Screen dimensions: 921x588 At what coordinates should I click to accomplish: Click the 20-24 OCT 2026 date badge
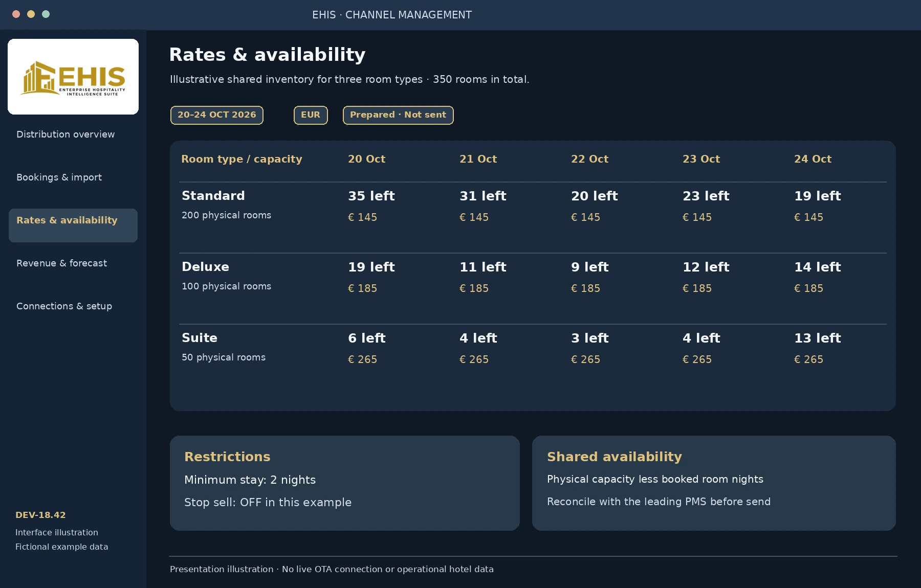click(x=217, y=115)
